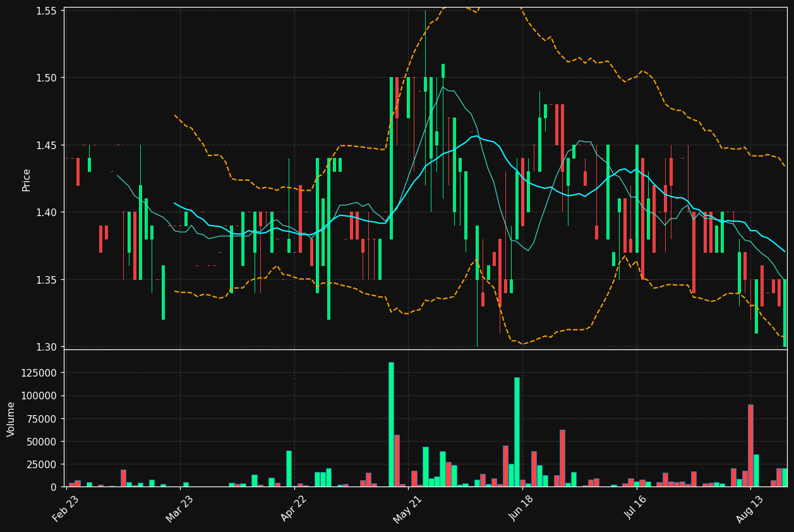Click the 1.45 price tick label
The image size is (794, 532).
tap(47, 145)
